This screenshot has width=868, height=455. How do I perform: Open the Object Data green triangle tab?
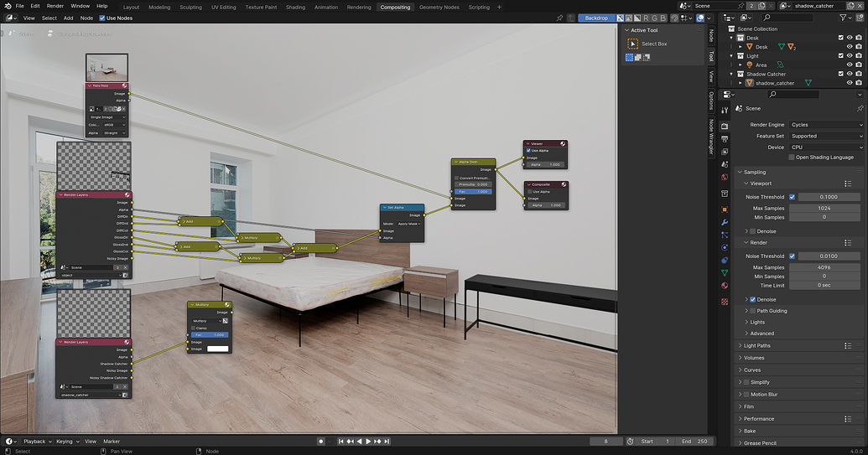pyautogui.click(x=725, y=273)
